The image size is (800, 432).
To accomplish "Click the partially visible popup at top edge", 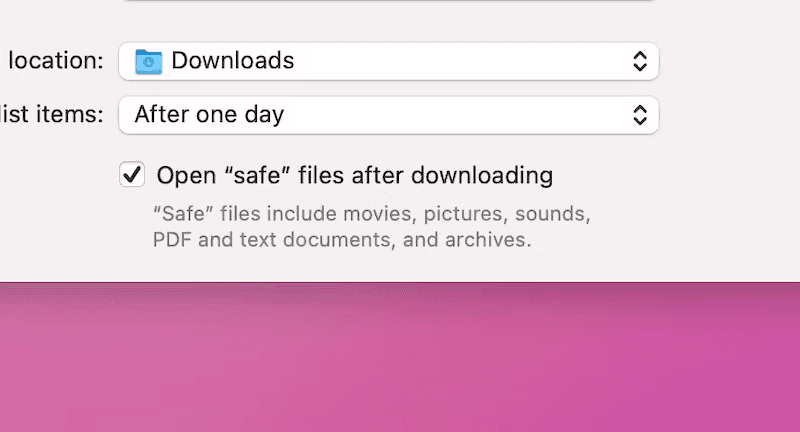I will tap(389, 1).
